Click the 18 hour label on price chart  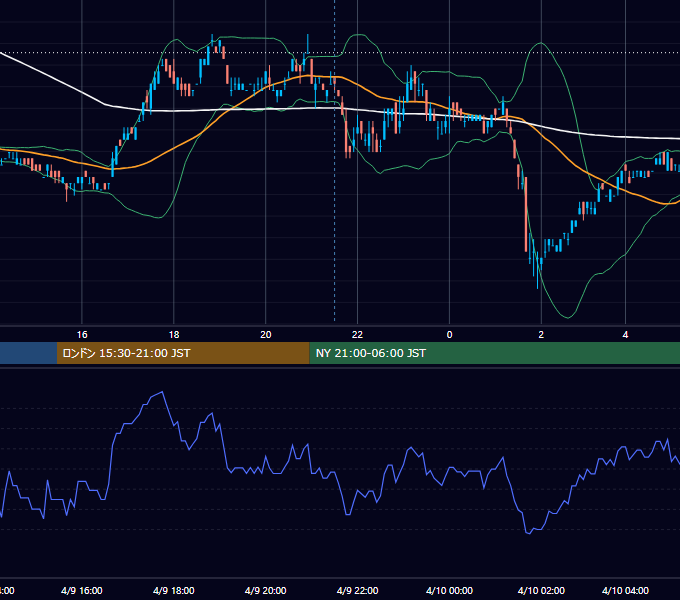point(174,334)
